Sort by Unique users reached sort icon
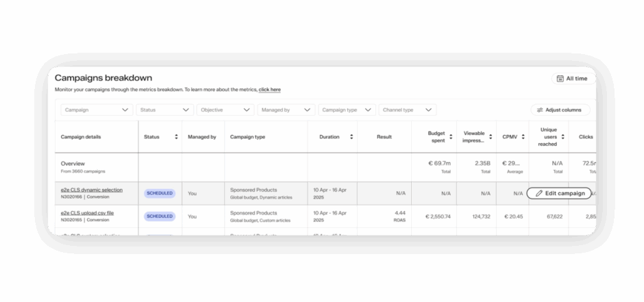Viewport: 644px width, 302px height. point(563,137)
